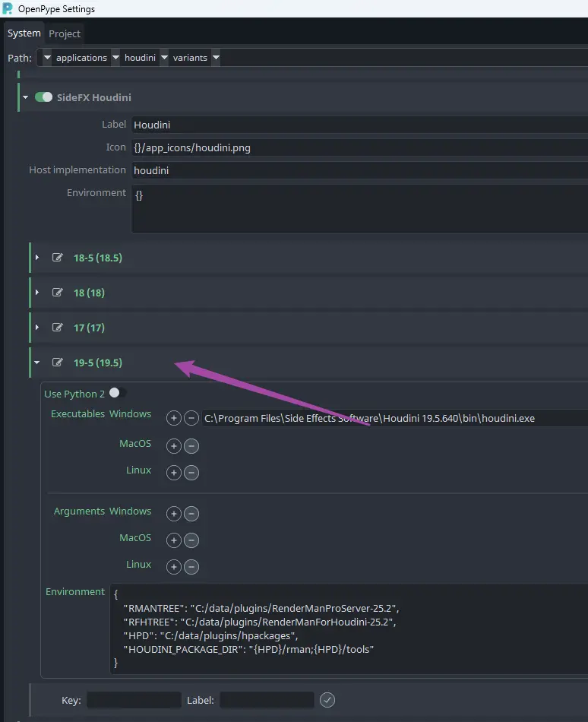
Task: Confirm new variant with checkmark icon
Action: click(327, 700)
